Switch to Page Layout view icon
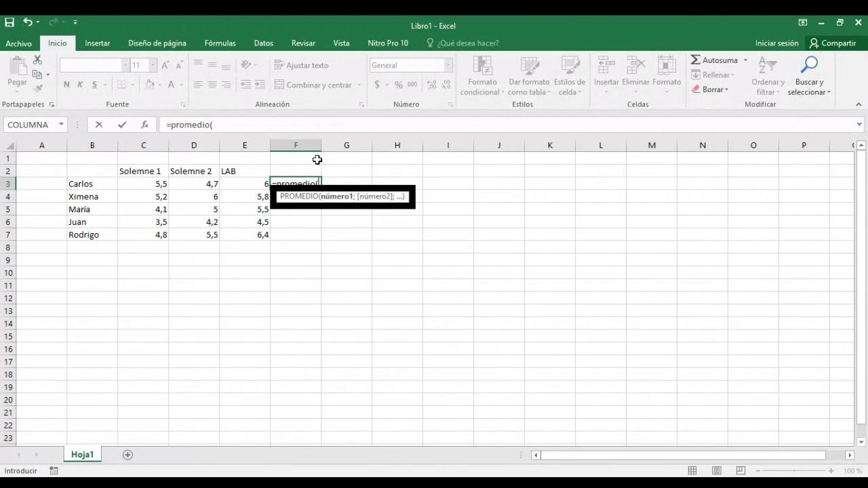The width and height of the screenshot is (868, 488). [717, 470]
